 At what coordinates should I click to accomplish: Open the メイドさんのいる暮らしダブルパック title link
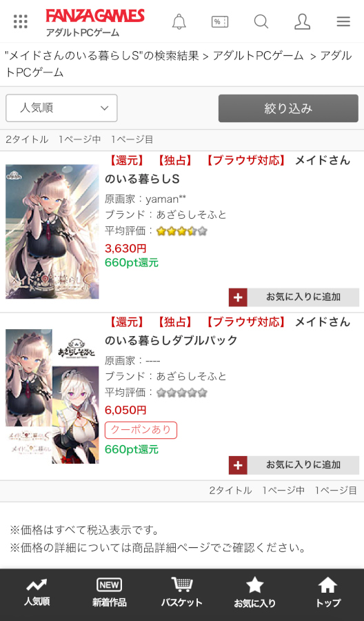click(228, 331)
